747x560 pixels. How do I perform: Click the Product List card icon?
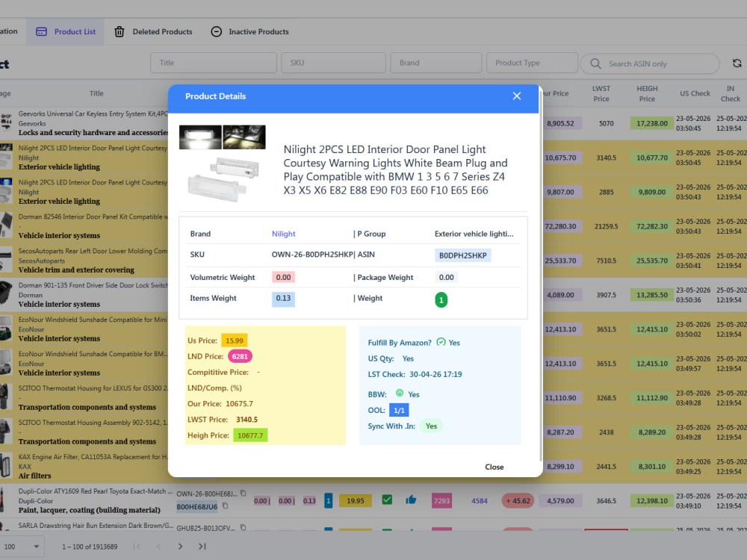41,31
